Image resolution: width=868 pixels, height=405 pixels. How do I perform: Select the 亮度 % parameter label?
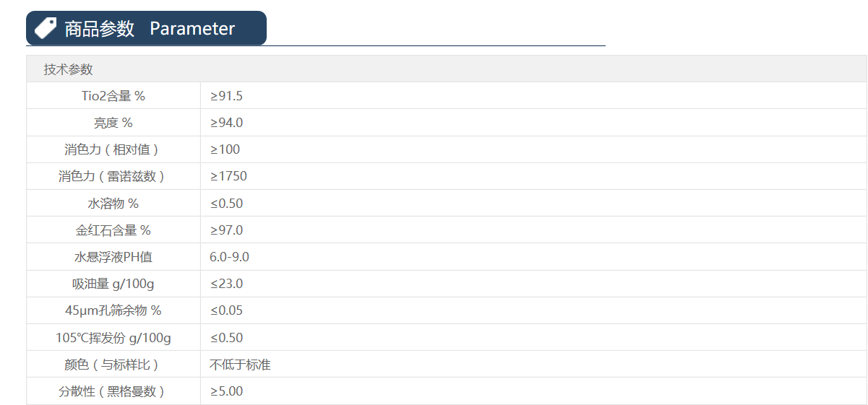[113, 123]
